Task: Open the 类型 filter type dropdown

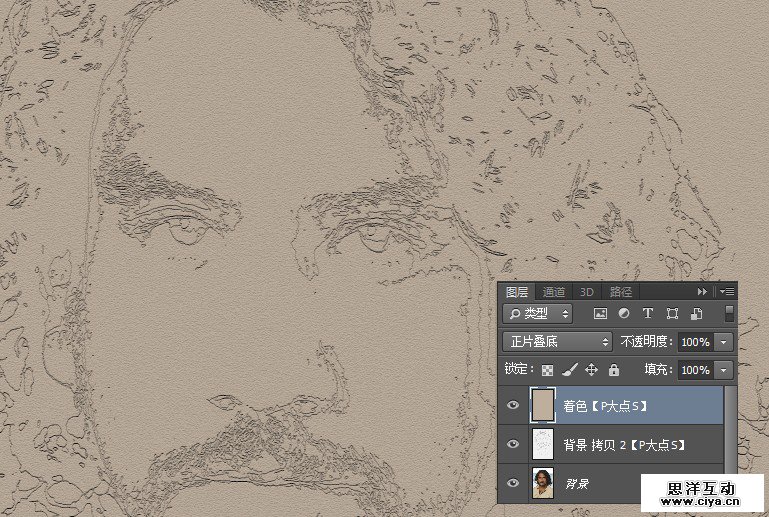Action: (x=538, y=314)
